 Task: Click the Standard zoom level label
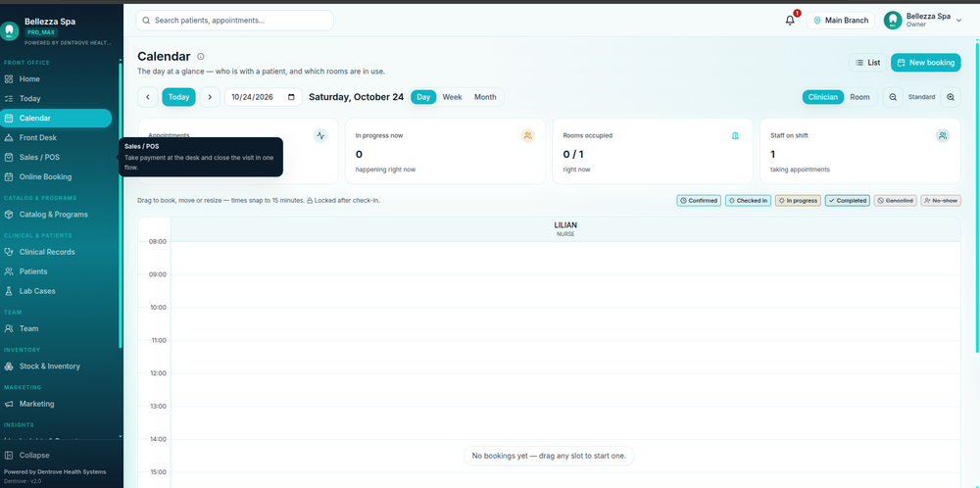click(x=922, y=97)
